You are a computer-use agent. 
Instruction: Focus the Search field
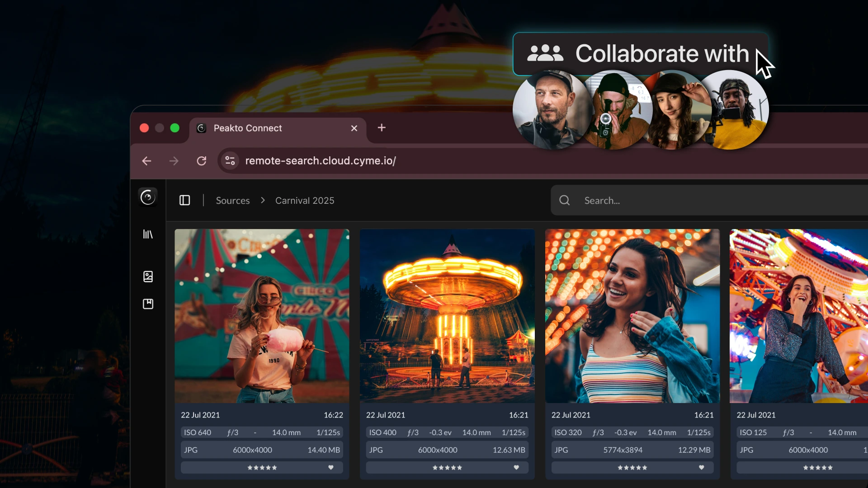709,200
